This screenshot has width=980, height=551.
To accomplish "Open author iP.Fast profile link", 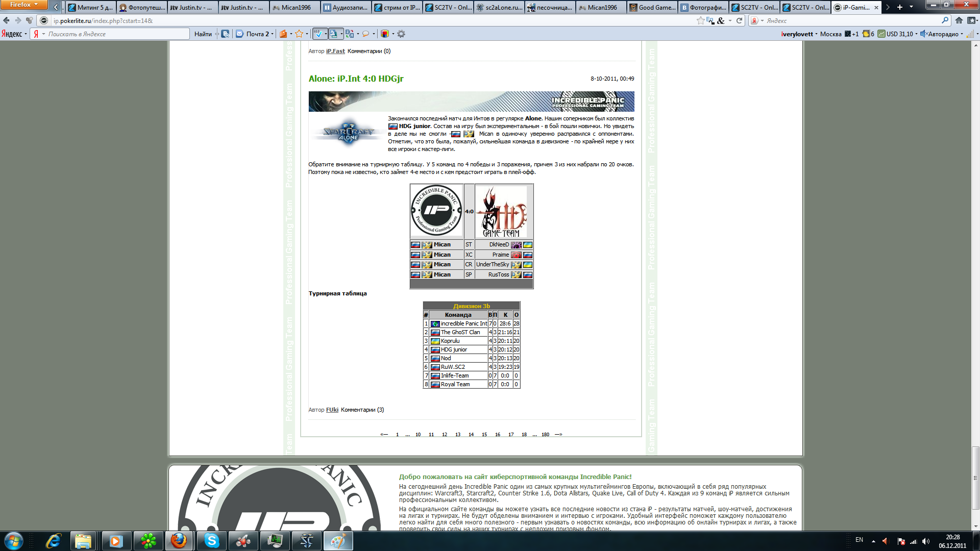I will [x=335, y=51].
